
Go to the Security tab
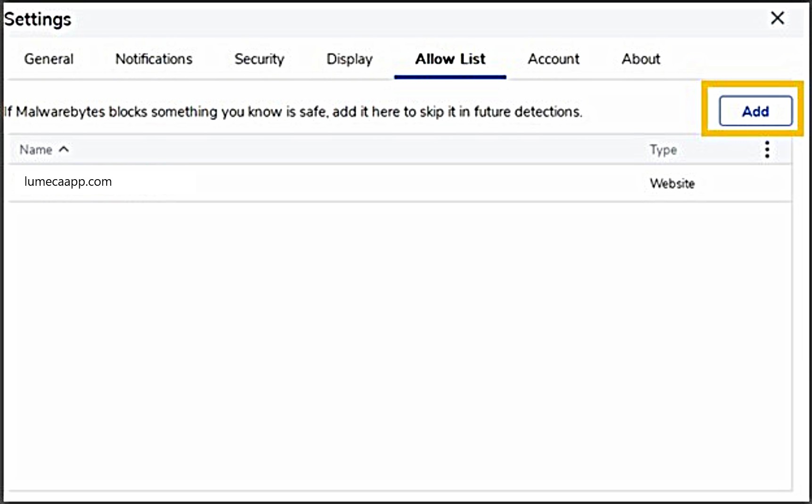[x=259, y=59]
